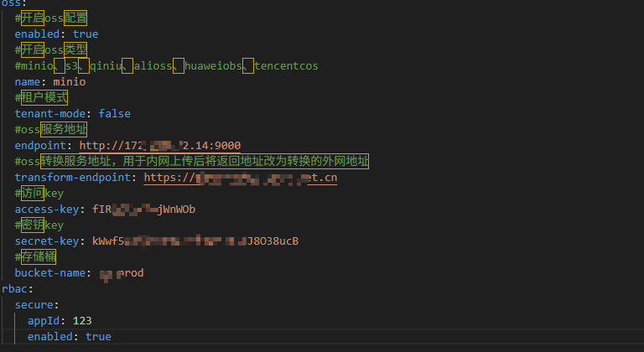Click the oss enabled true value
Screen dimensions: 644x352
click(86, 34)
